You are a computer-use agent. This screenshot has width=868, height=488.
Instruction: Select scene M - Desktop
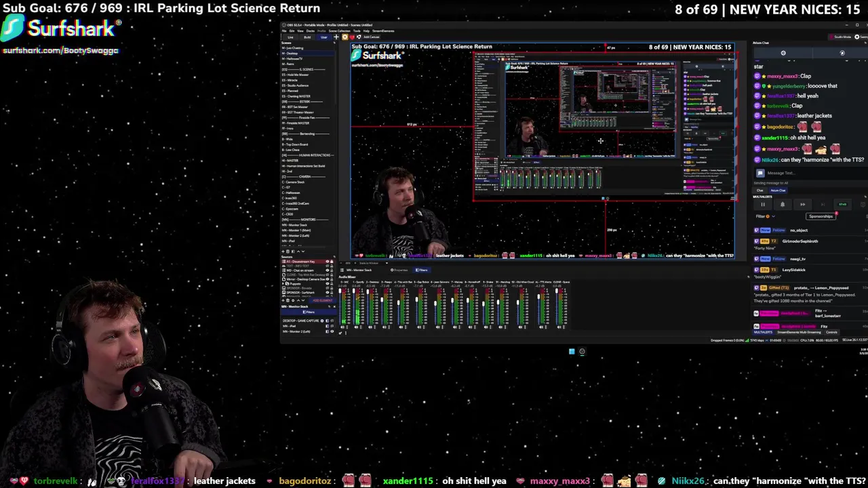[x=307, y=54]
